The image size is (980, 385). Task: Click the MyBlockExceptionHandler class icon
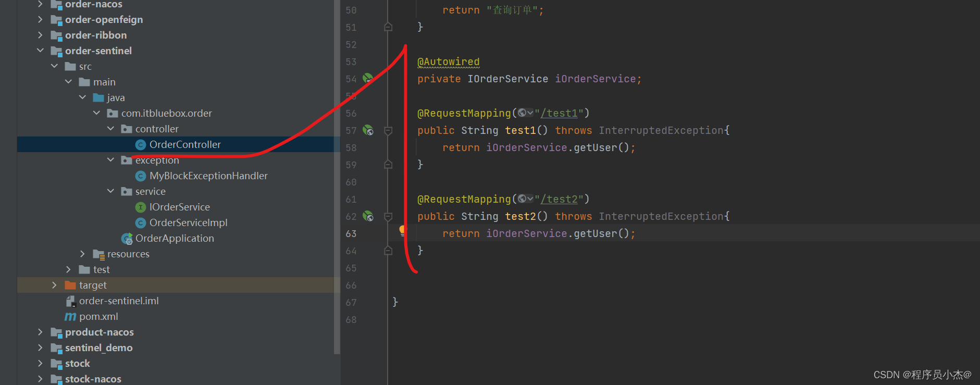[x=140, y=176]
